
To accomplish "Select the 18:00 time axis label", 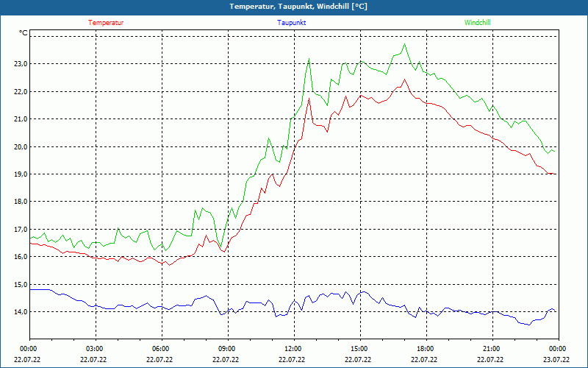I will coord(425,349).
